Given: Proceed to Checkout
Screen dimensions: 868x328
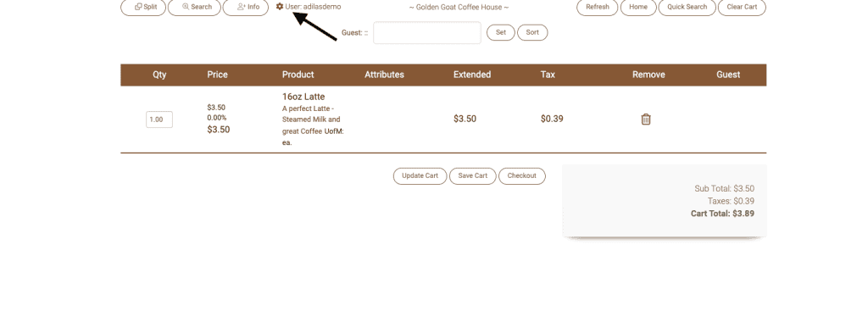Looking at the screenshot, I should [x=522, y=176].
